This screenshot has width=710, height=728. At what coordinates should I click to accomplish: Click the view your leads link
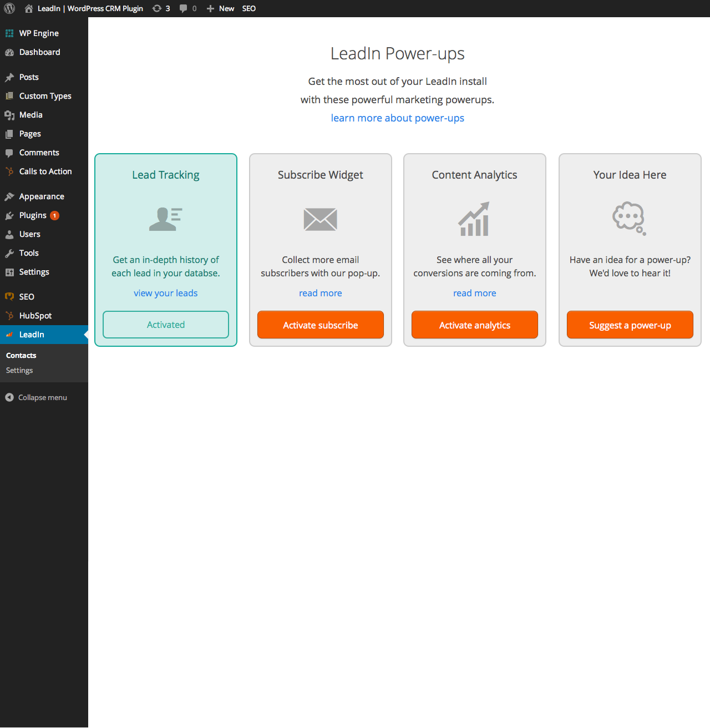click(165, 293)
